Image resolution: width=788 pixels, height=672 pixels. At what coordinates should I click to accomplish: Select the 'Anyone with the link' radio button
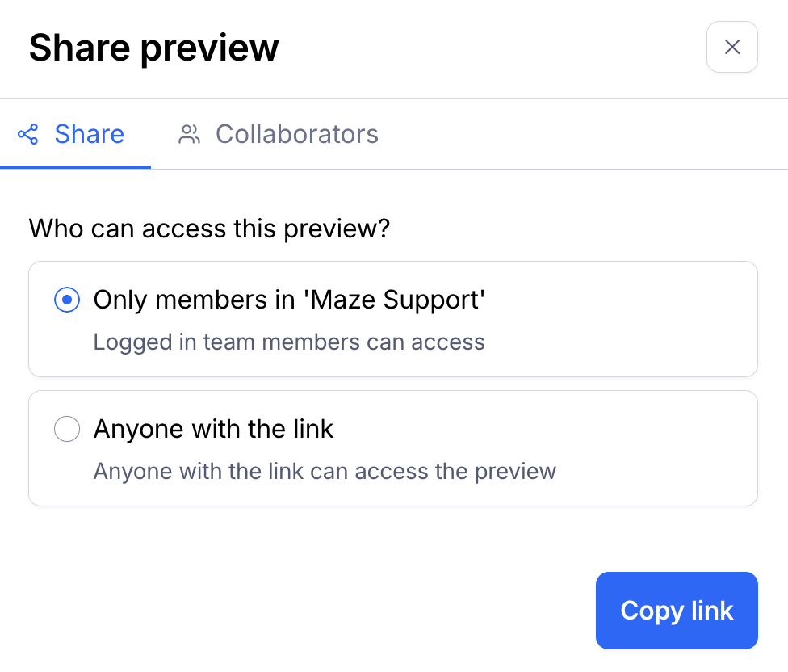(67, 429)
